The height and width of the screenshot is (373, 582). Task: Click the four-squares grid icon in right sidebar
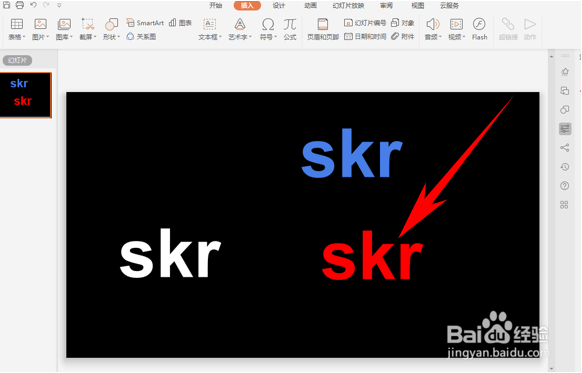[x=564, y=205]
